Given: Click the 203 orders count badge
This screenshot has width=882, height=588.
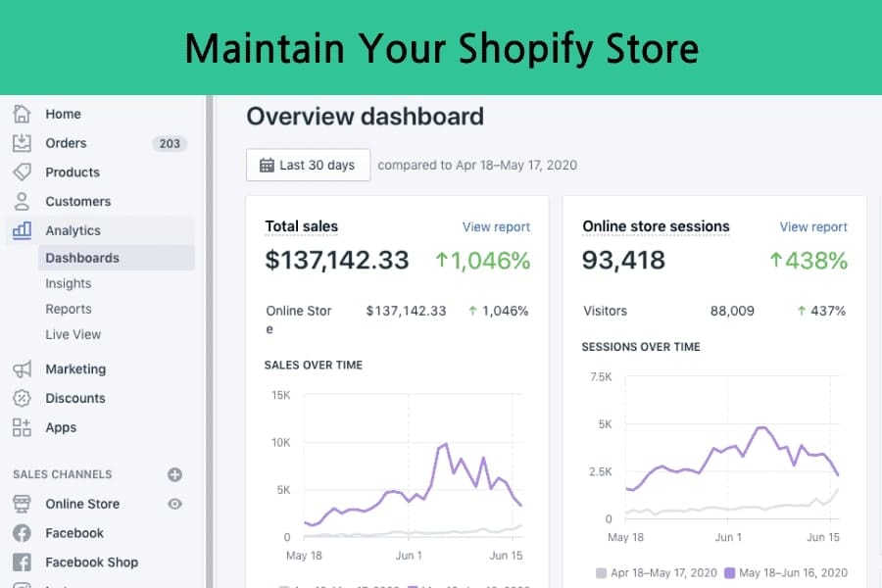Looking at the screenshot, I should pos(170,143).
